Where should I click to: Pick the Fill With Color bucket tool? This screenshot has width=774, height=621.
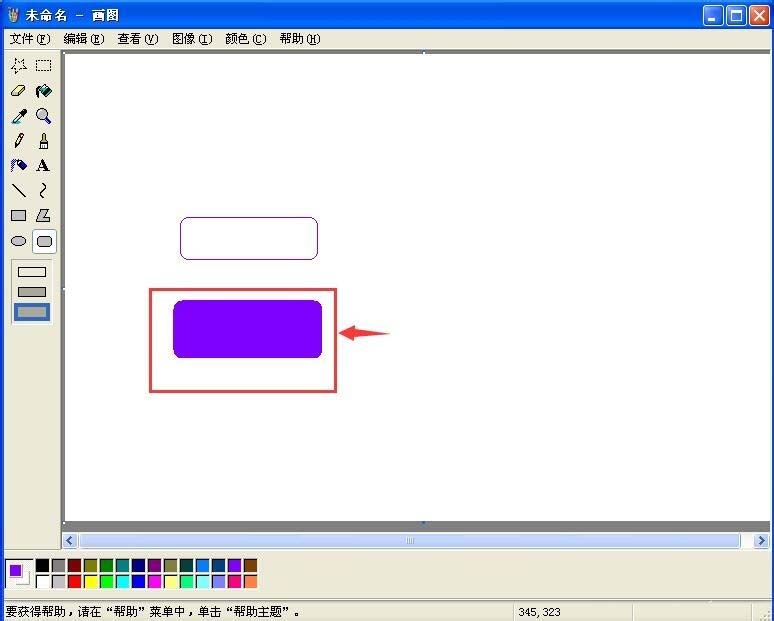(x=43, y=91)
